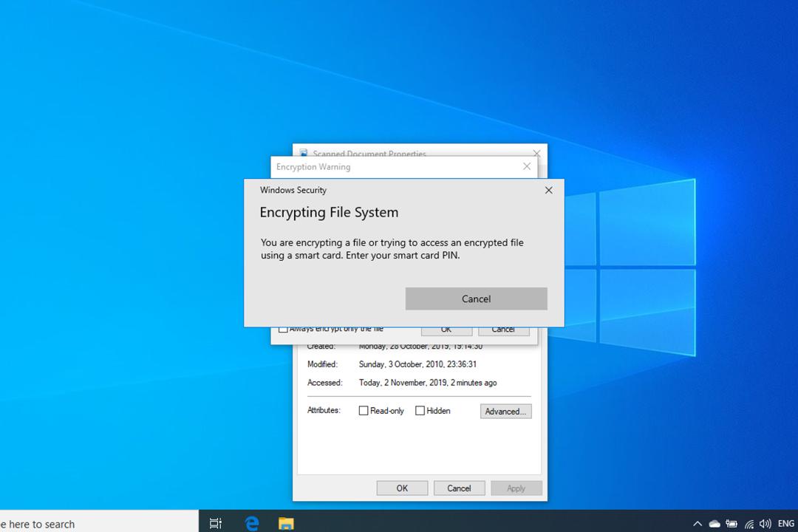Show hidden system tray icons

pos(698,523)
